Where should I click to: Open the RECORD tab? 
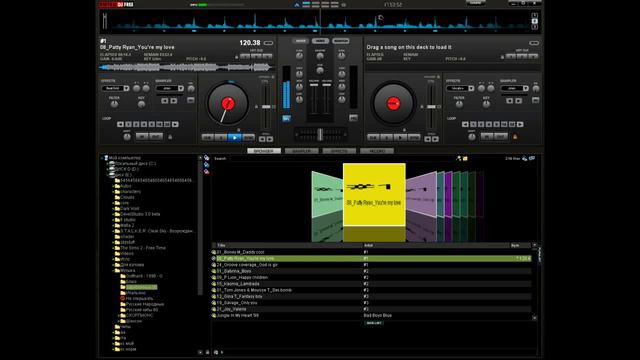(x=377, y=151)
